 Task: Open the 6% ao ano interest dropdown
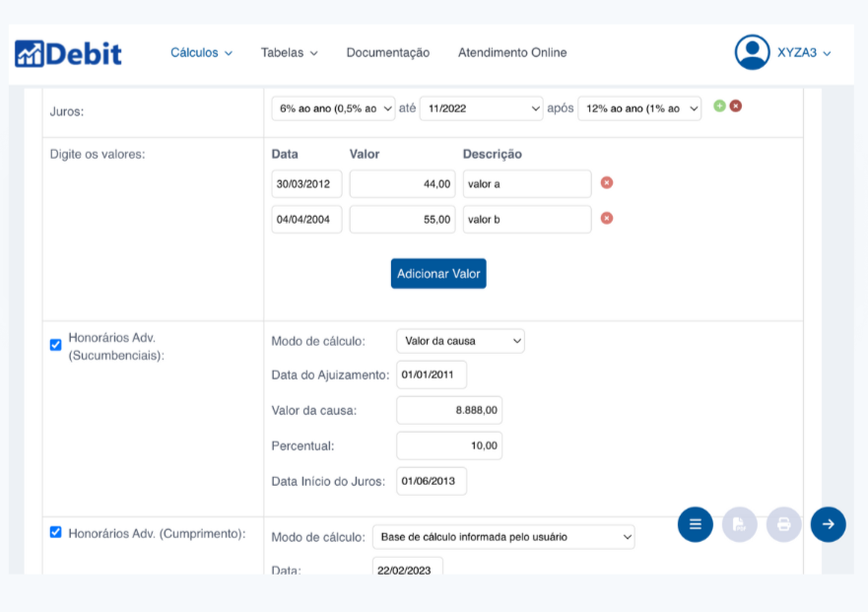tap(333, 108)
